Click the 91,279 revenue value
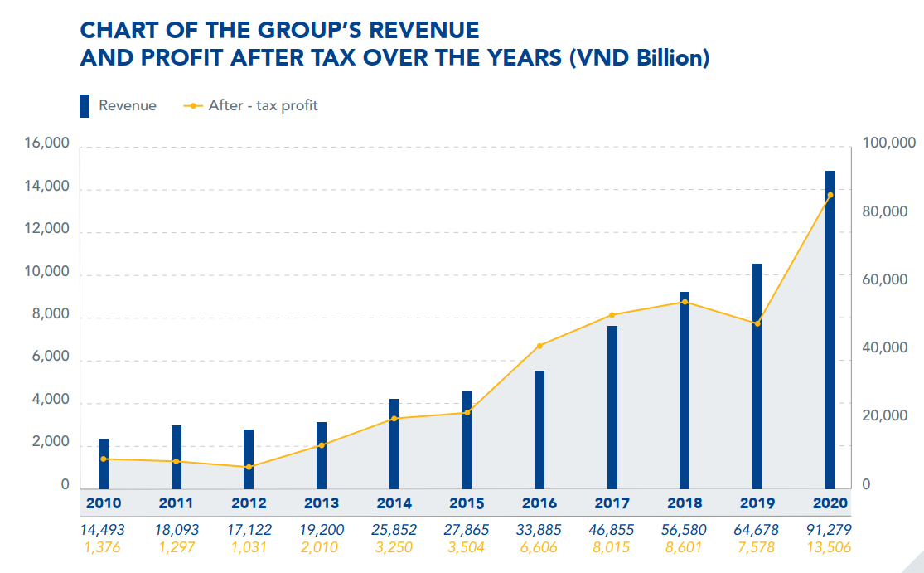 pyautogui.click(x=830, y=530)
